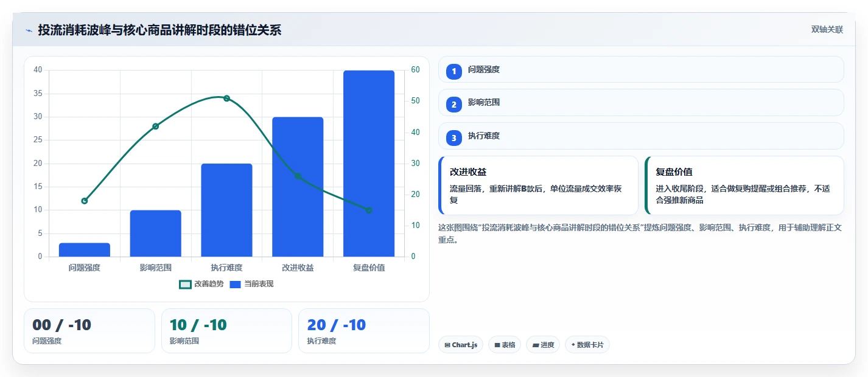Click the line peak point above 执行难度
The width and height of the screenshot is (868, 377).
click(x=226, y=99)
